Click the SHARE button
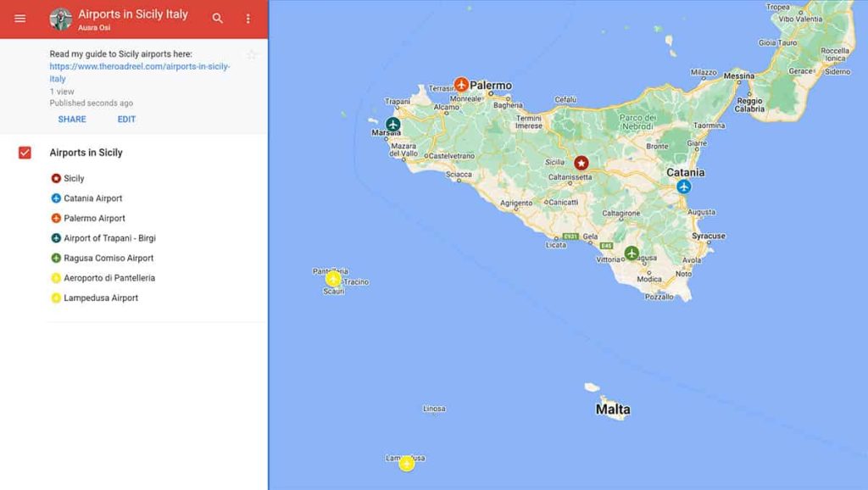Image resolution: width=868 pixels, height=490 pixels. click(x=72, y=119)
